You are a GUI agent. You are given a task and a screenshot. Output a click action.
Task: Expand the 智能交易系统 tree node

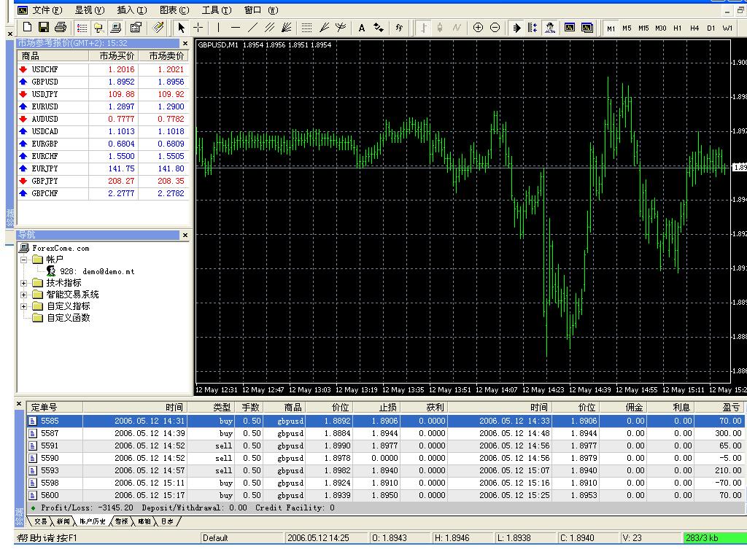point(23,295)
